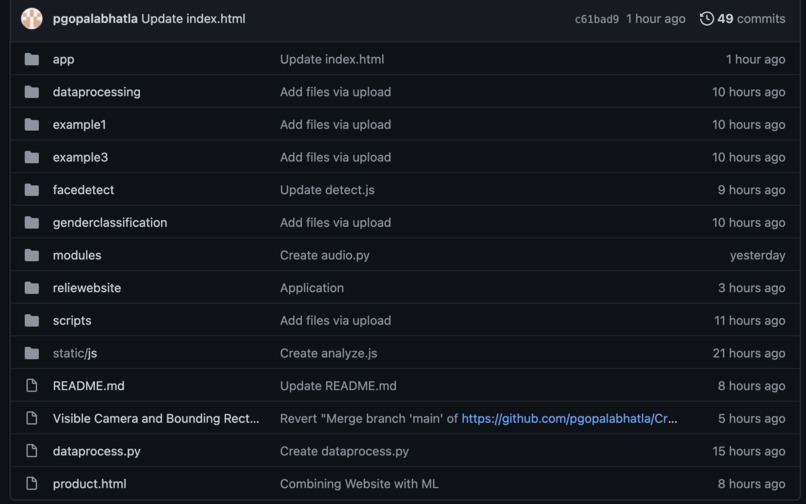Open the Visible Camera and Bounding Rect file
This screenshot has height=504, width=806.
[x=156, y=419]
